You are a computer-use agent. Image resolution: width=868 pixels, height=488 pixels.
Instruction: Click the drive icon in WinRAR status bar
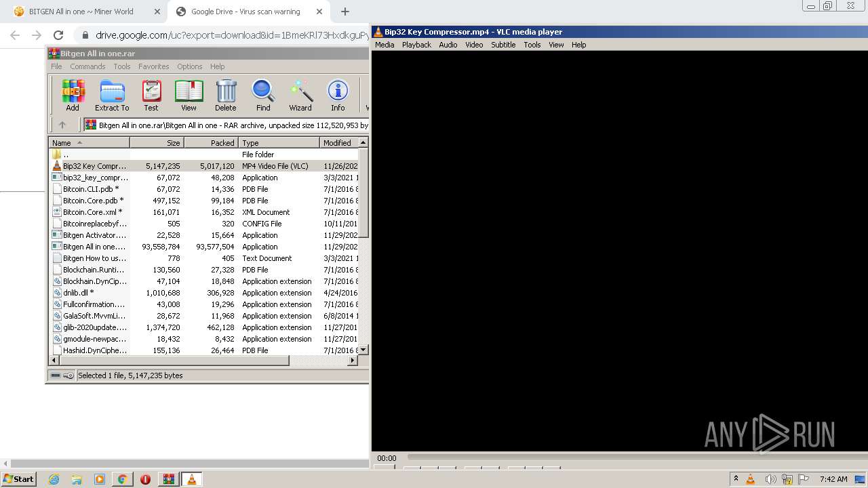(x=56, y=375)
